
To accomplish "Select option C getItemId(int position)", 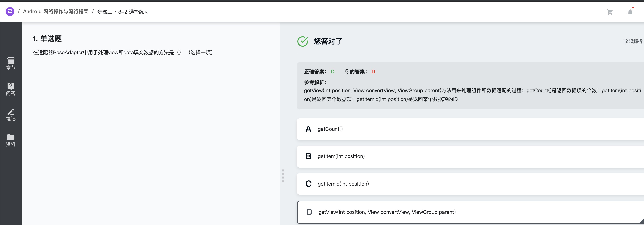I will point(470,184).
